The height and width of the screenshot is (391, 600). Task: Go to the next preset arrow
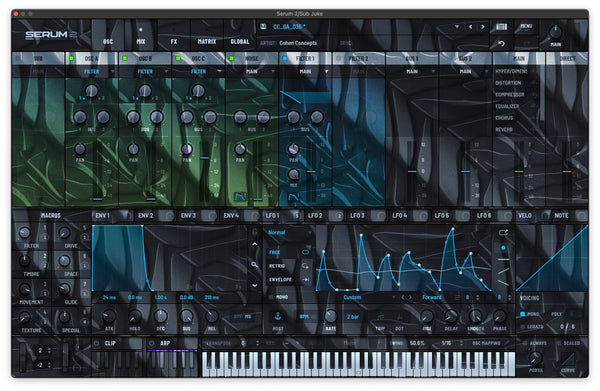click(483, 27)
